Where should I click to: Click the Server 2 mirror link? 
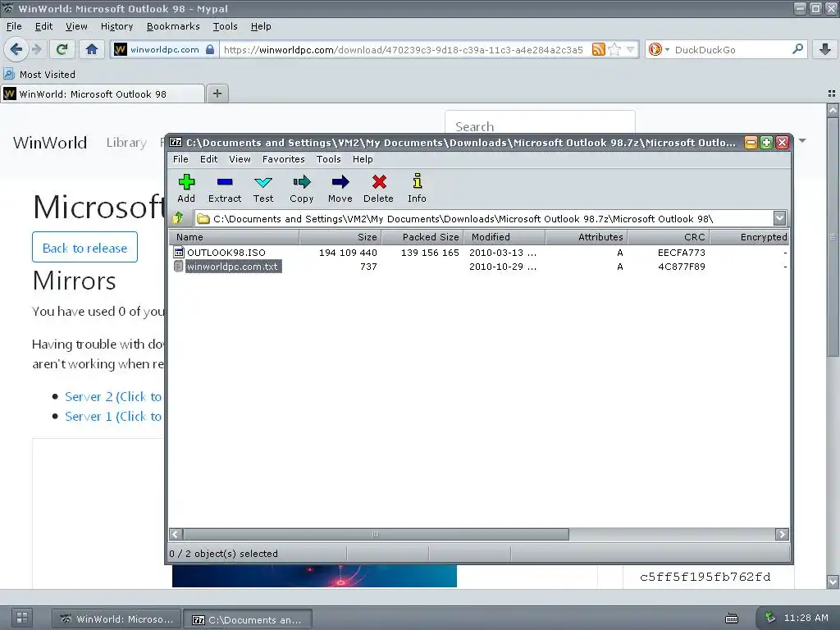113,396
